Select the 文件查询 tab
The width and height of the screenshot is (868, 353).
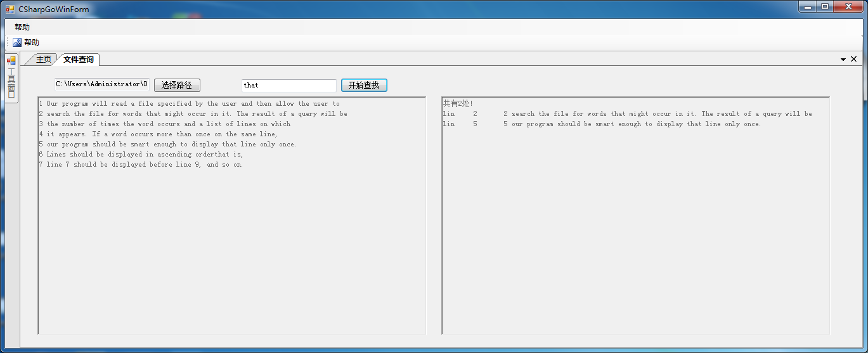78,60
